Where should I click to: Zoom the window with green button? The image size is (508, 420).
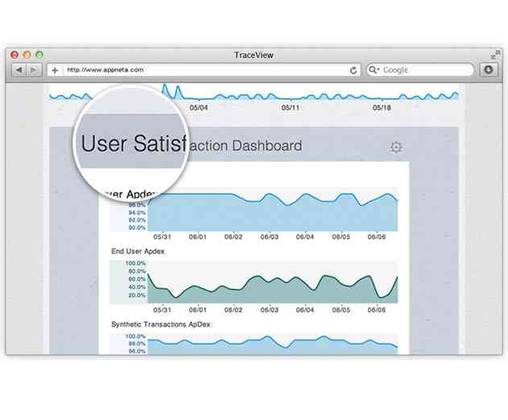click(39, 55)
